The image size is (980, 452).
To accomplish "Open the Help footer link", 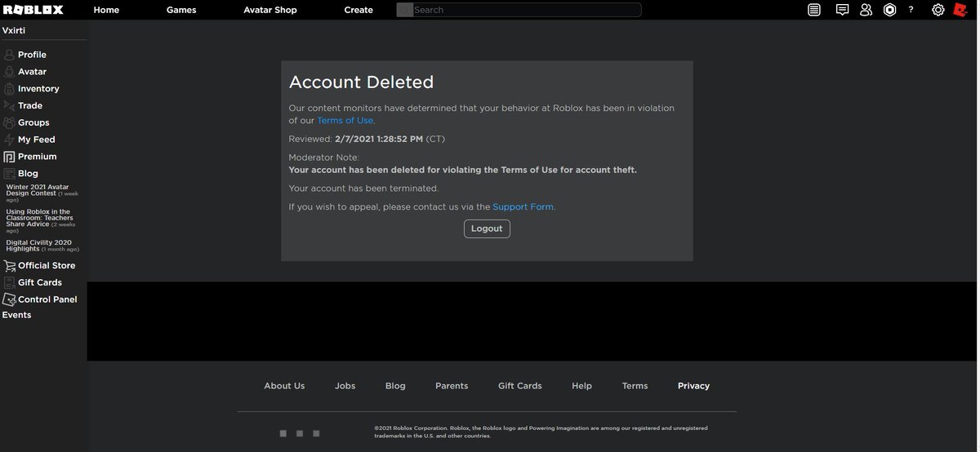I will coord(581,386).
